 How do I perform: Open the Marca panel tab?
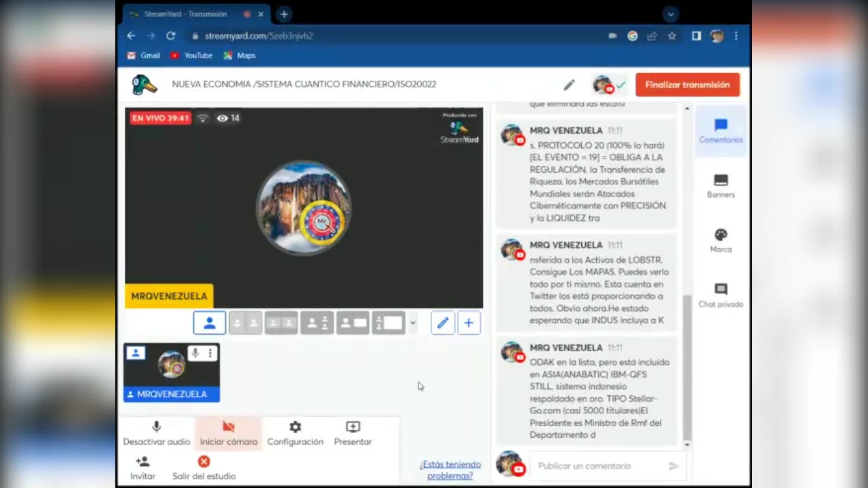point(721,241)
